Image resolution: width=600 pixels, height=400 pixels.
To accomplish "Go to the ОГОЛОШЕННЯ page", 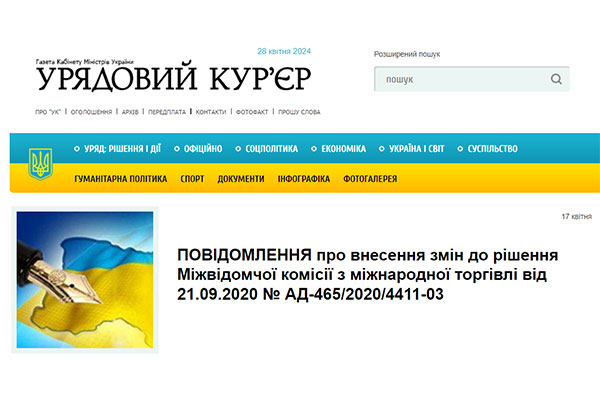I will [x=91, y=112].
